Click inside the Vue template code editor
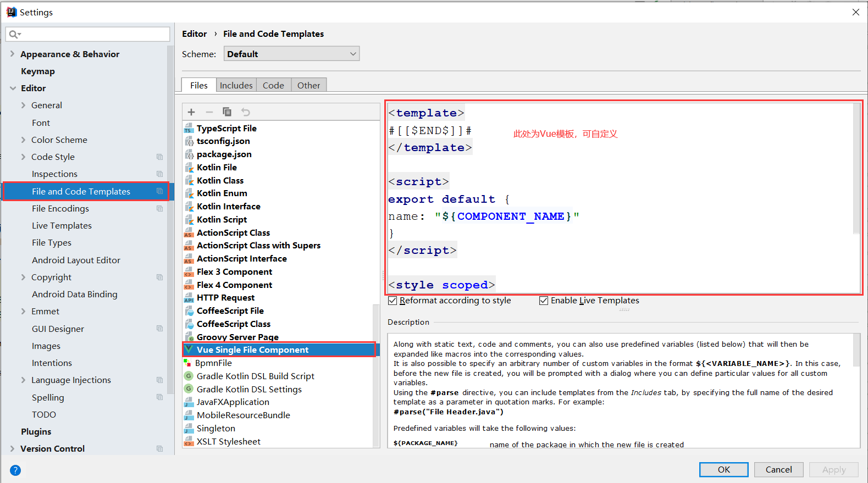This screenshot has height=483, width=868. [621, 198]
